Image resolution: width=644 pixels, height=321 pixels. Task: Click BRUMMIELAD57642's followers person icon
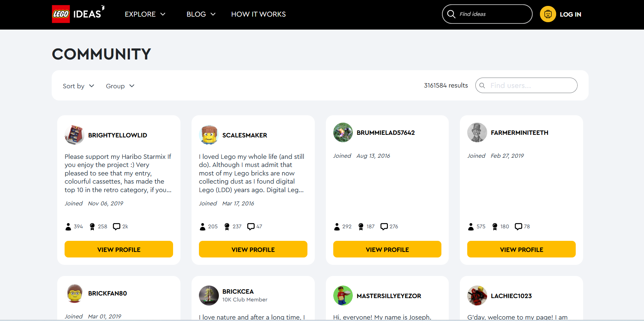pos(337,226)
